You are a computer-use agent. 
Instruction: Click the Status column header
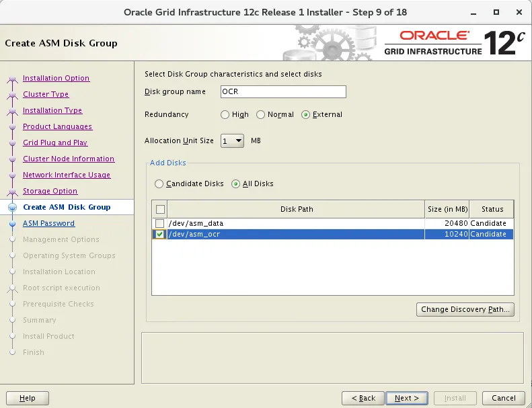click(x=492, y=209)
